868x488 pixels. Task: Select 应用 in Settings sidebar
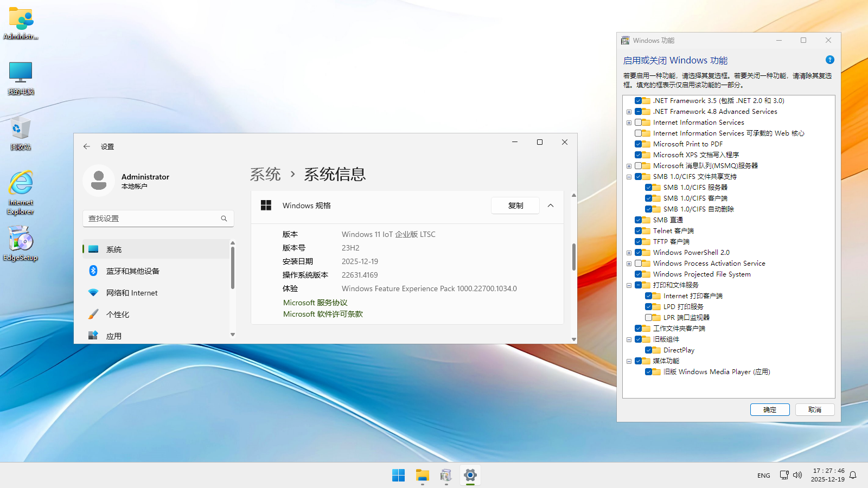click(x=156, y=336)
